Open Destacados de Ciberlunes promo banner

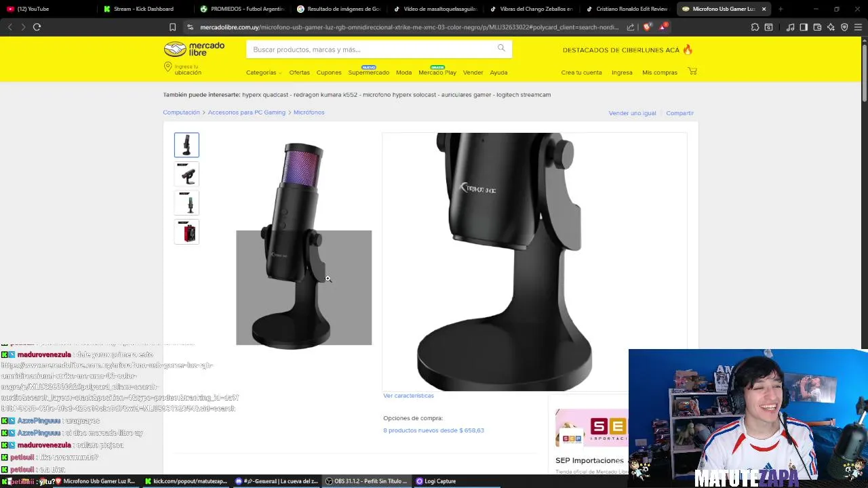[x=627, y=49]
